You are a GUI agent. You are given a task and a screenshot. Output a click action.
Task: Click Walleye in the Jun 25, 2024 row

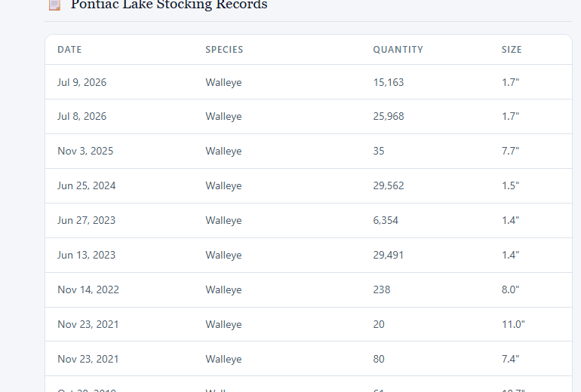coord(223,185)
